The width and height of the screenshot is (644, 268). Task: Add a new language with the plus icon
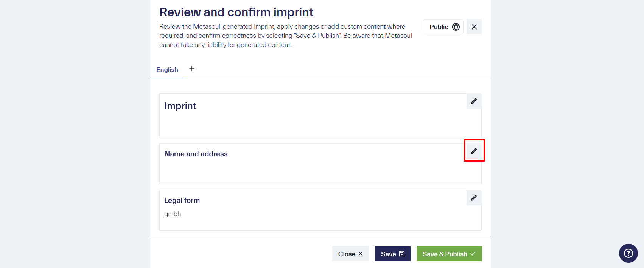pyautogui.click(x=192, y=69)
